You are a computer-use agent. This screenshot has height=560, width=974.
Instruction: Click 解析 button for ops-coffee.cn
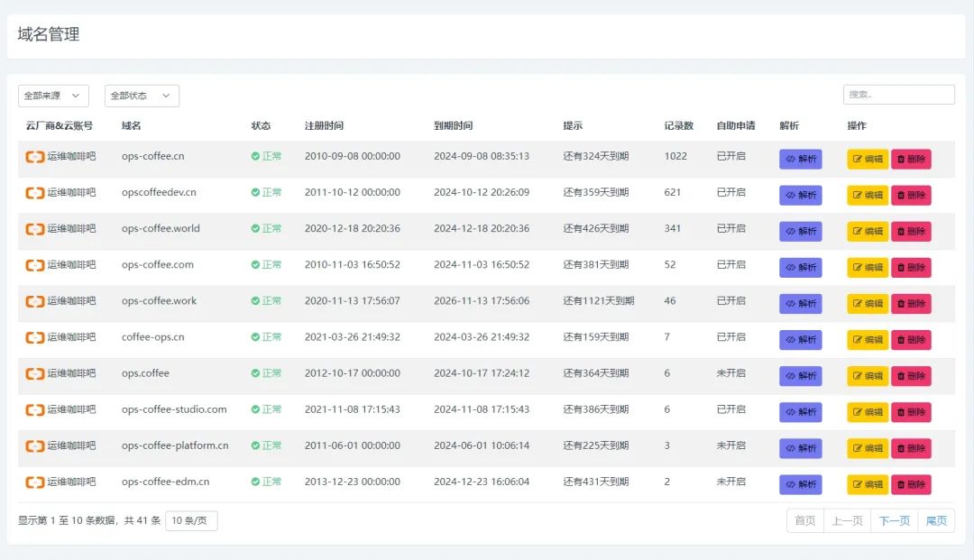pyautogui.click(x=800, y=159)
